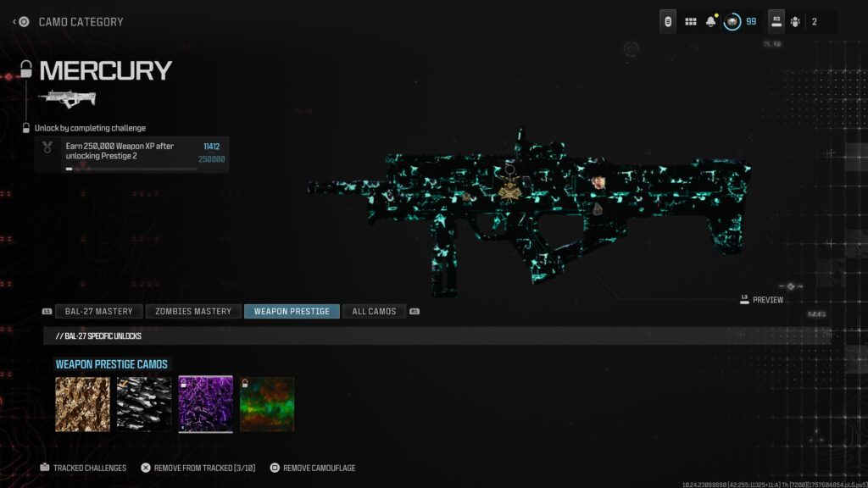
Task: Click the party count number 2
Action: tap(815, 21)
